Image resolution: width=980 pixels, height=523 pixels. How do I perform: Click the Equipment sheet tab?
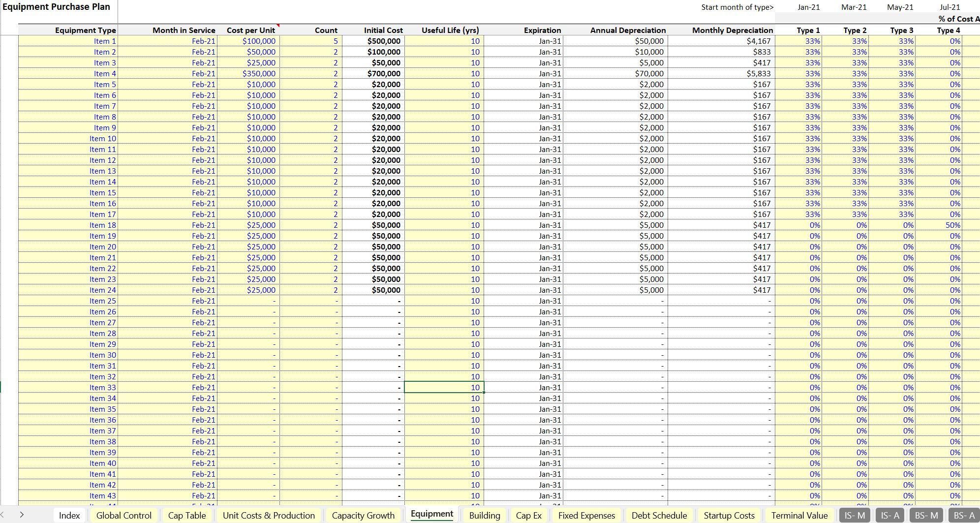(432, 514)
